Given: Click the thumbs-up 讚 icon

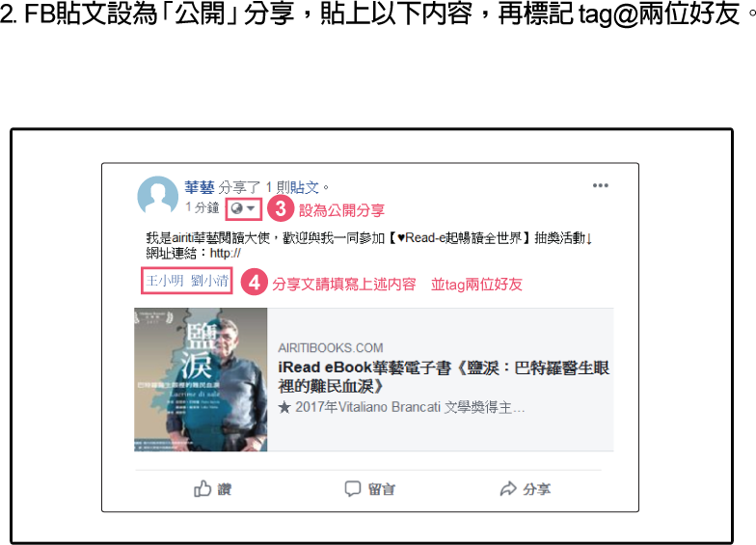Looking at the screenshot, I should click(x=202, y=488).
